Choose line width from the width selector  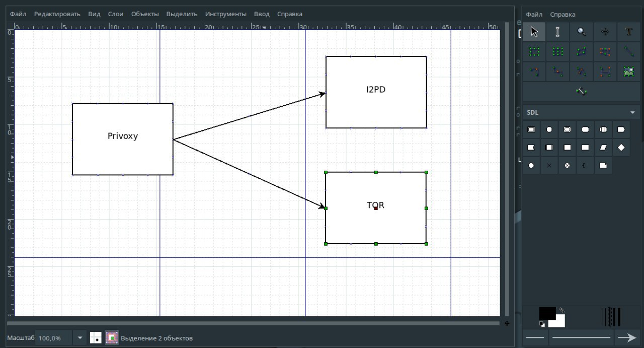611,317
